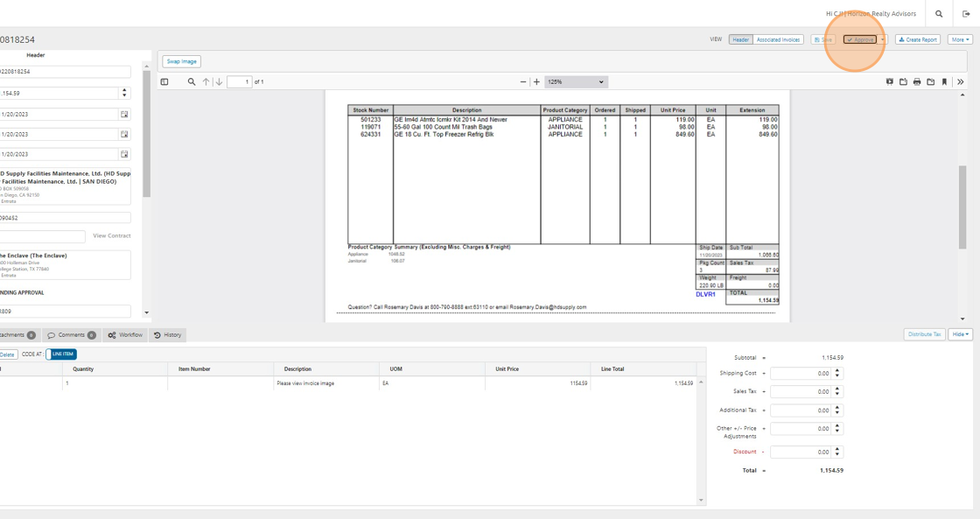Adjust the Additional Tax stepper arrows

(x=837, y=410)
